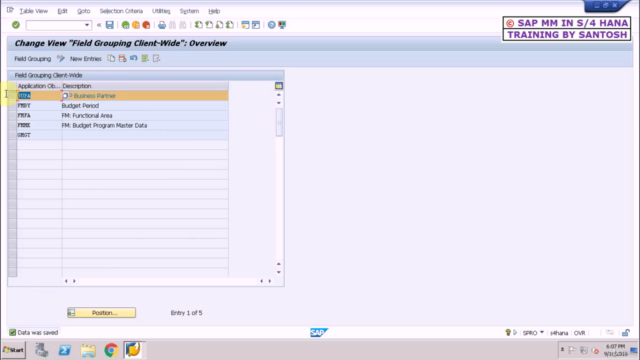Click the Copy As icon
The image size is (640, 360).
point(111,59)
